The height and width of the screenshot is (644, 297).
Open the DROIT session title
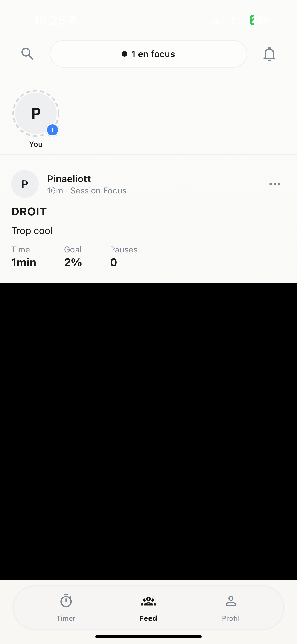pyautogui.click(x=29, y=211)
